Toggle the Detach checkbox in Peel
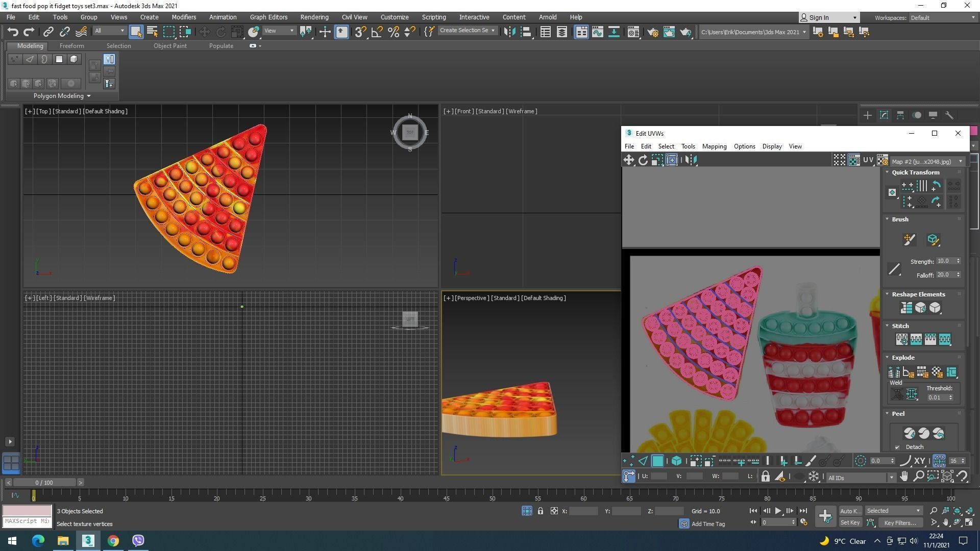The height and width of the screenshot is (551, 980). pyautogui.click(x=897, y=447)
